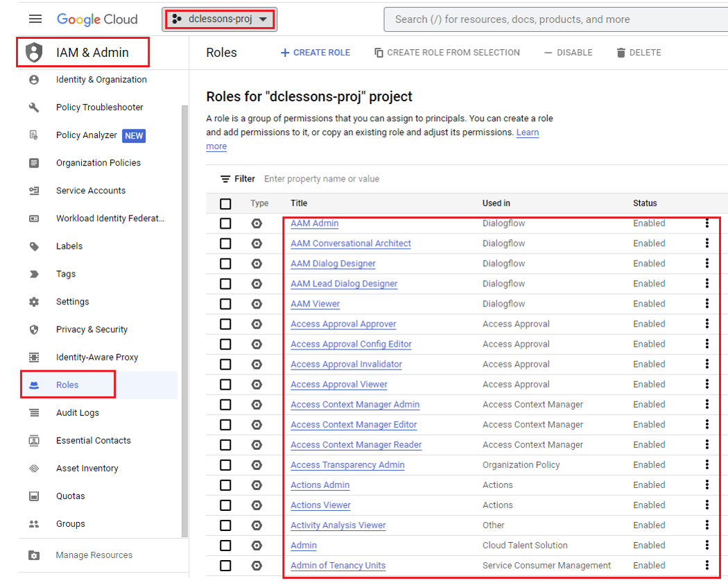
Task: Click the Organization Policies list icon
Action: click(34, 163)
